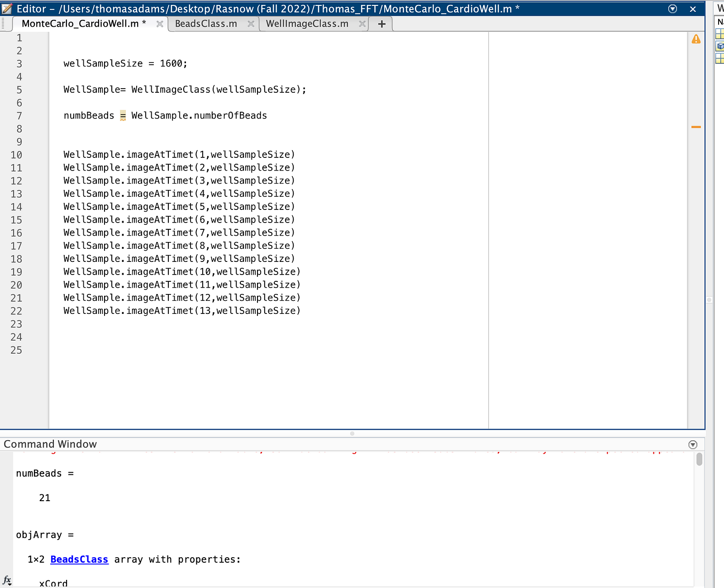
Task: Click the document bar grip handle left of tabs
Action: [x=4, y=24]
